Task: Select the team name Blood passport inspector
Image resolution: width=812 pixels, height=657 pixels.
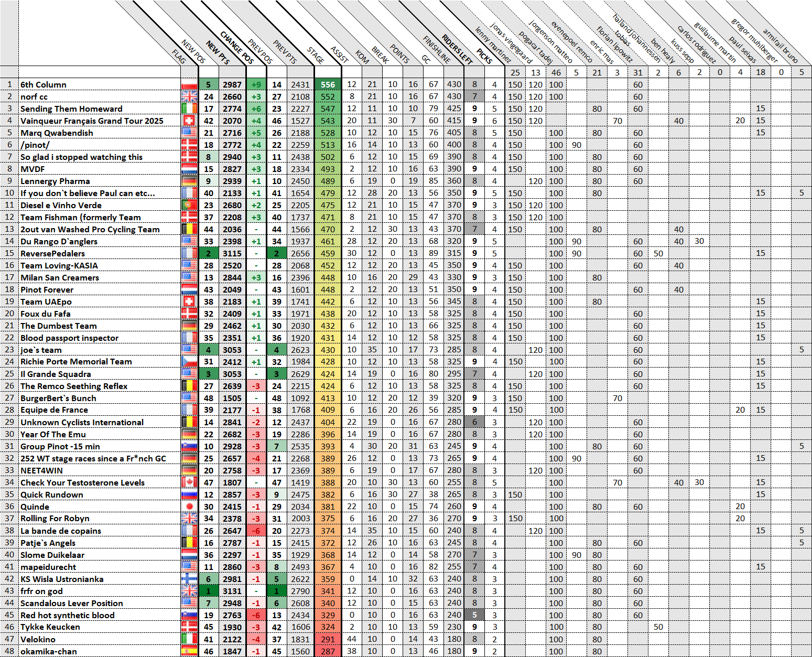Action: tap(69, 338)
